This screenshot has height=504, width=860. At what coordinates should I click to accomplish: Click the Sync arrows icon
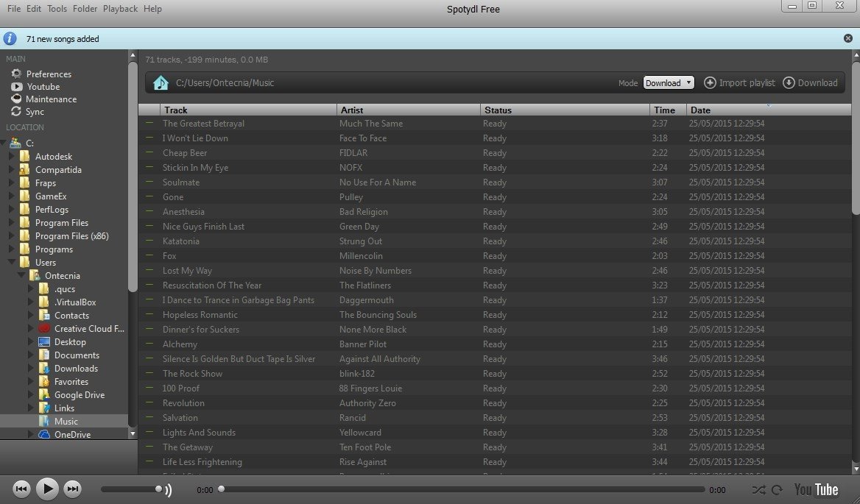click(x=16, y=111)
